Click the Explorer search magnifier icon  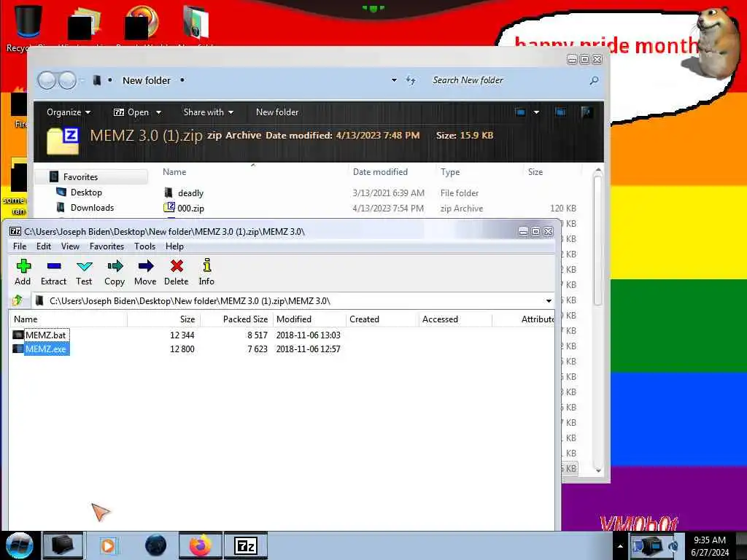pyautogui.click(x=594, y=80)
